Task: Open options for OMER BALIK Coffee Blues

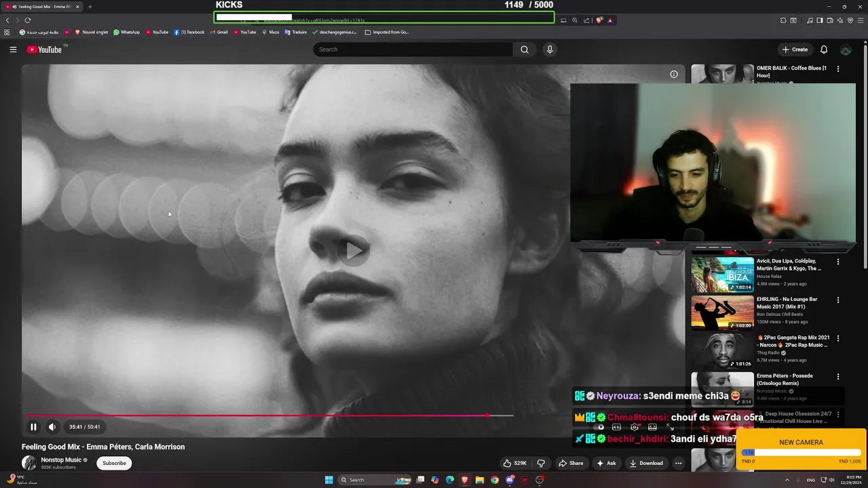Action: (x=838, y=68)
